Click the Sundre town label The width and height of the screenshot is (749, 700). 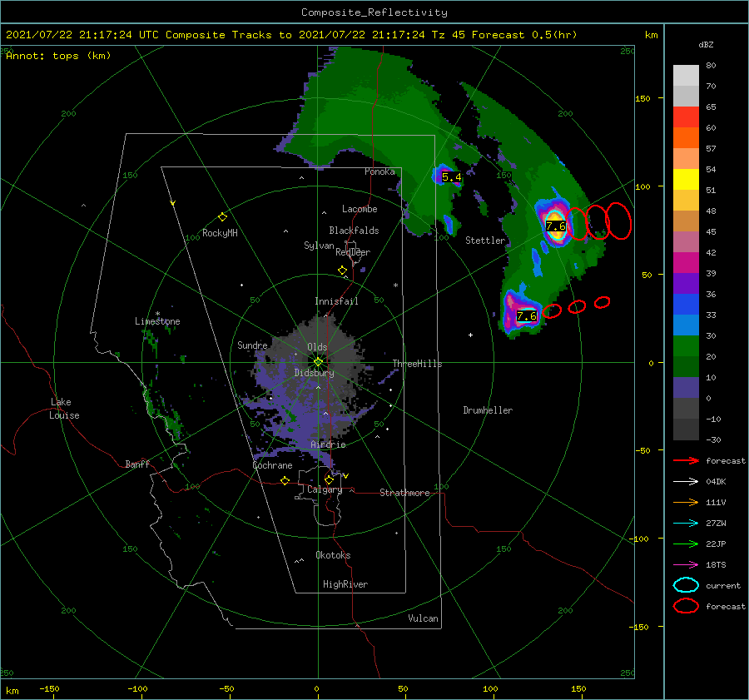[252, 345]
